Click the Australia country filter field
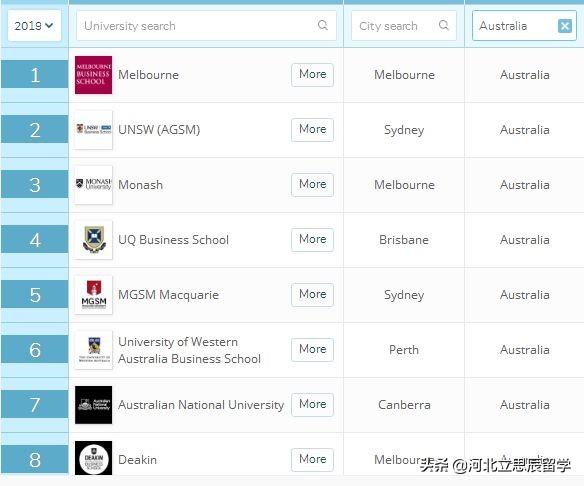This screenshot has height=486, width=584. click(x=524, y=26)
